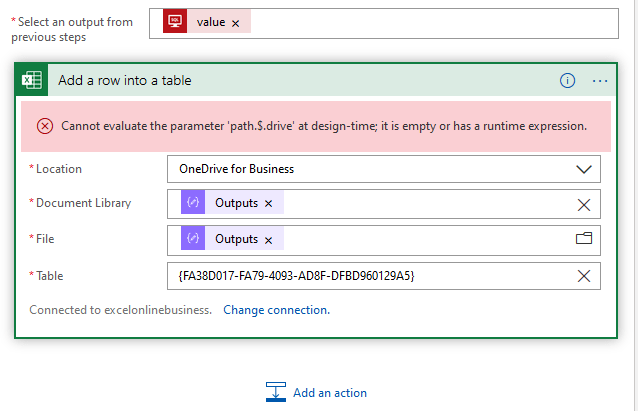The height and width of the screenshot is (411, 638).
Task: Clear the Table field with the X
Action: [584, 277]
